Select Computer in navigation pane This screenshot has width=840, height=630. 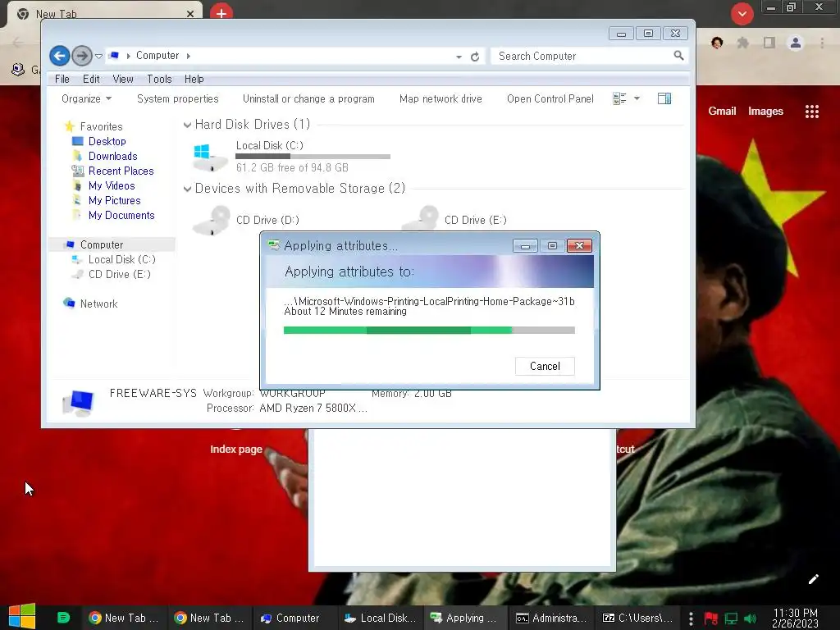pos(102,244)
